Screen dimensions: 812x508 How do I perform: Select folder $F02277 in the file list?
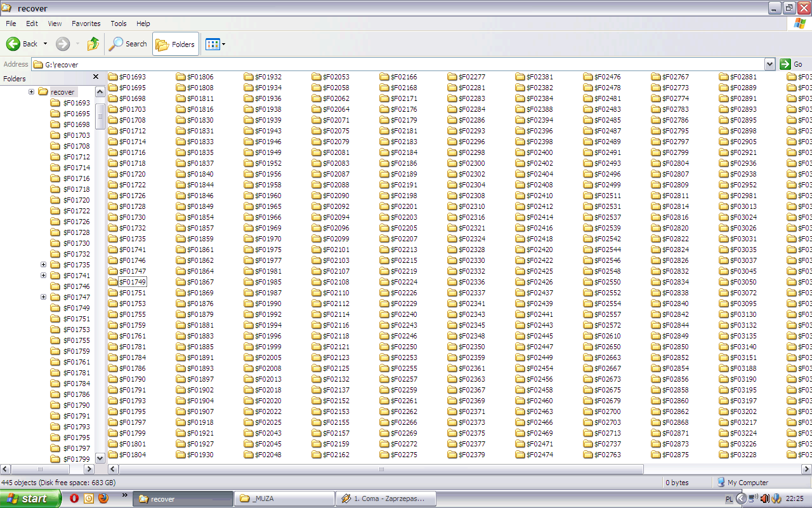(x=466, y=77)
